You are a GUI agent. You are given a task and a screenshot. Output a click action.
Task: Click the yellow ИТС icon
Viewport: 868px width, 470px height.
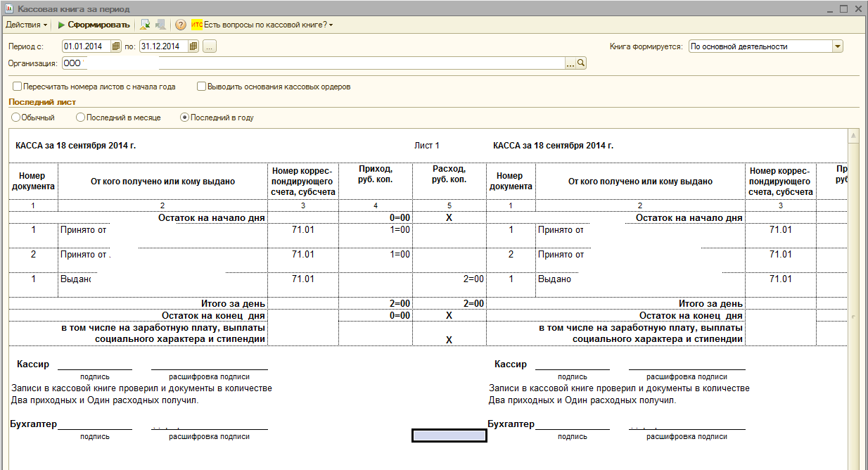click(197, 25)
